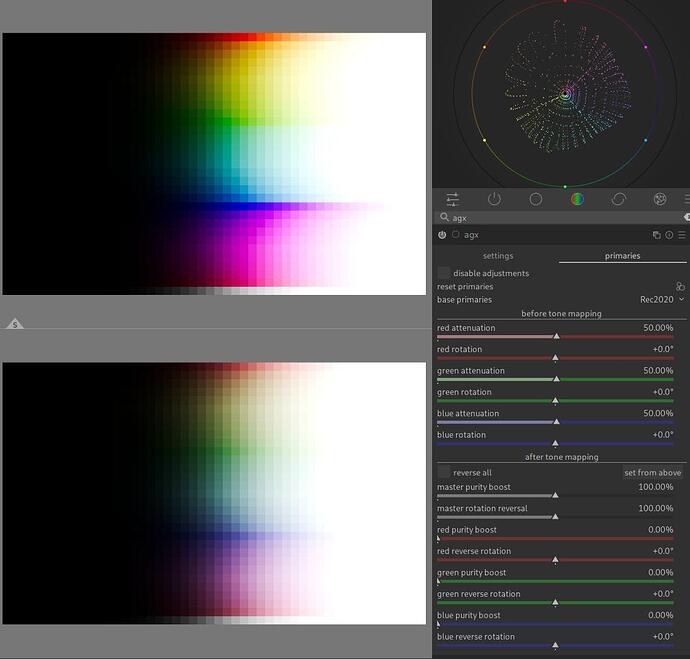Open agx multiple instances menu

pos(656,235)
